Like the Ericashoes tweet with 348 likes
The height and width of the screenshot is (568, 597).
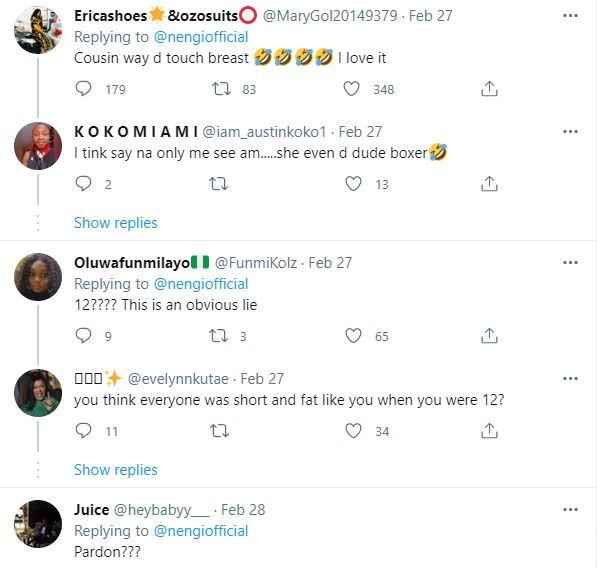tap(351, 89)
